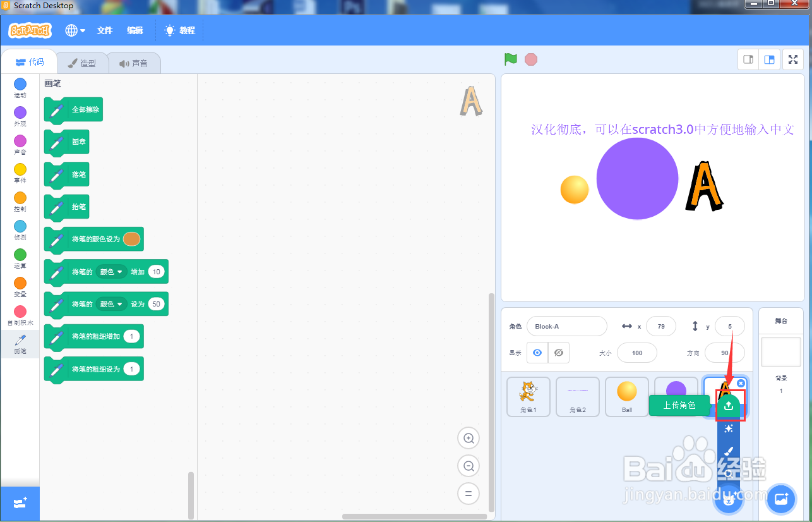Click the Add Extension icon at bottom left
The image size is (812, 522).
click(20, 503)
